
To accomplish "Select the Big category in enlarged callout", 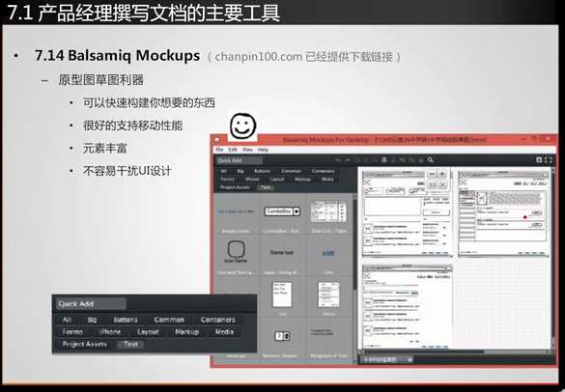I will coord(93,320).
